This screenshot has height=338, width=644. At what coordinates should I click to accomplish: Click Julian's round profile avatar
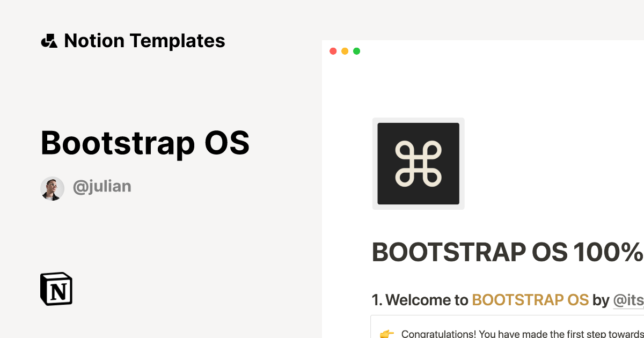53,188
